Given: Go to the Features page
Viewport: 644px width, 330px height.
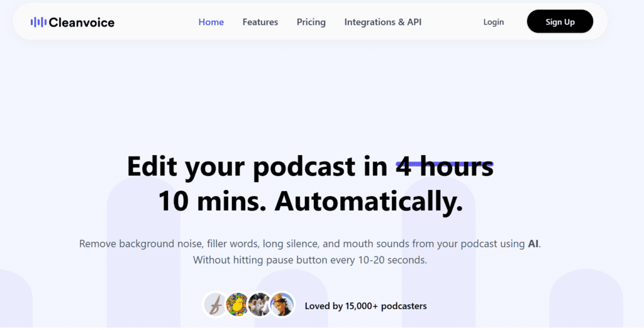Looking at the screenshot, I should 260,22.
